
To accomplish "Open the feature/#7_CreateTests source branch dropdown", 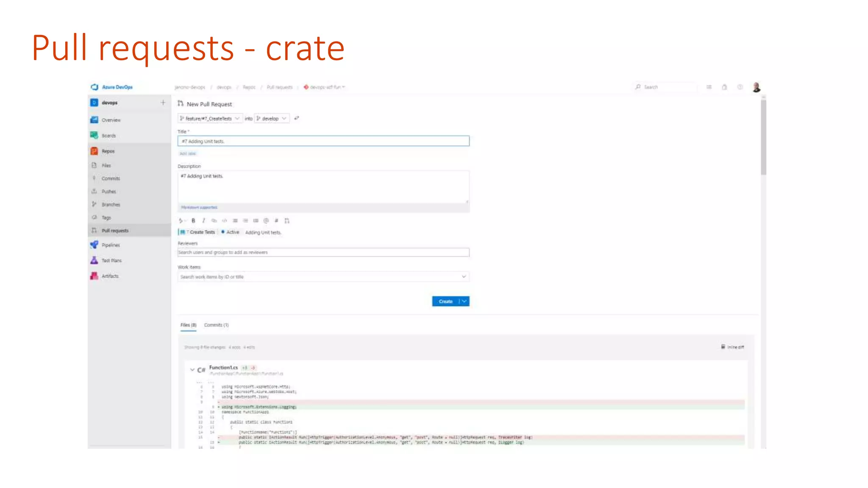I will point(210,119).
